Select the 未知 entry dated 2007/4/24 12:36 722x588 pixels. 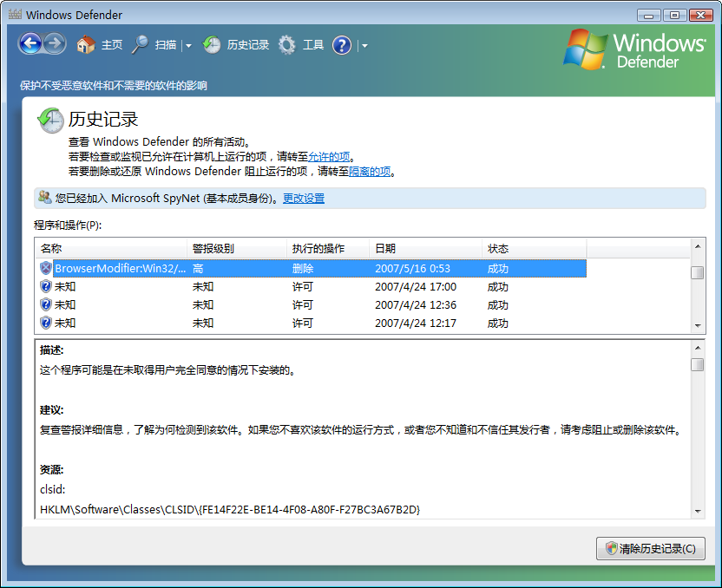[x=313, y=304]
